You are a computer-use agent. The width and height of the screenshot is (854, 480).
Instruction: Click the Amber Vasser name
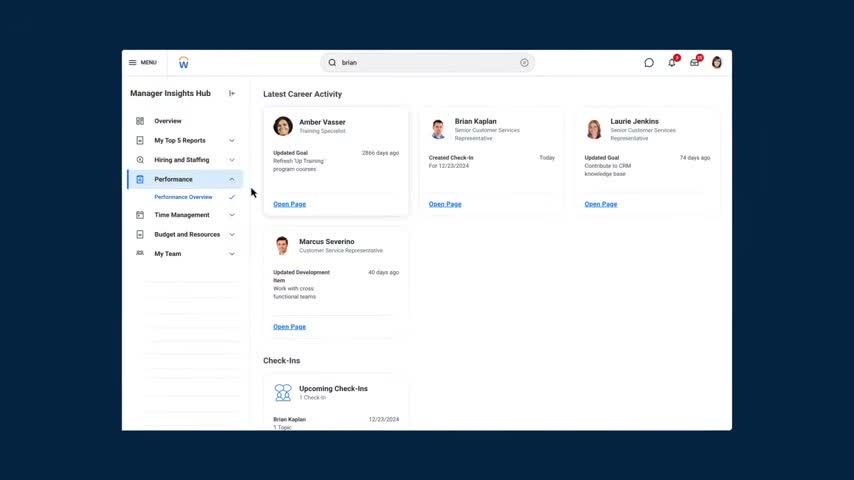tap(322, 122)
